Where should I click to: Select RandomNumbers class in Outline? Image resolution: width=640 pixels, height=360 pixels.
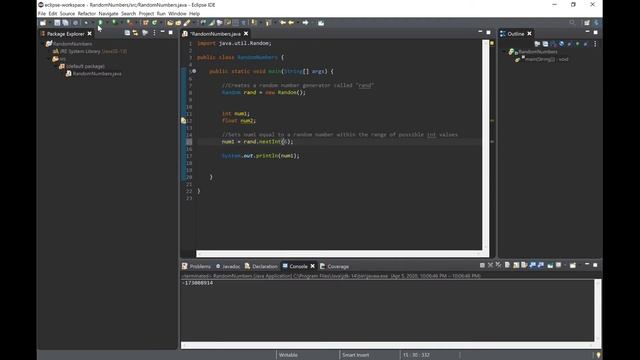click(533, 52)
